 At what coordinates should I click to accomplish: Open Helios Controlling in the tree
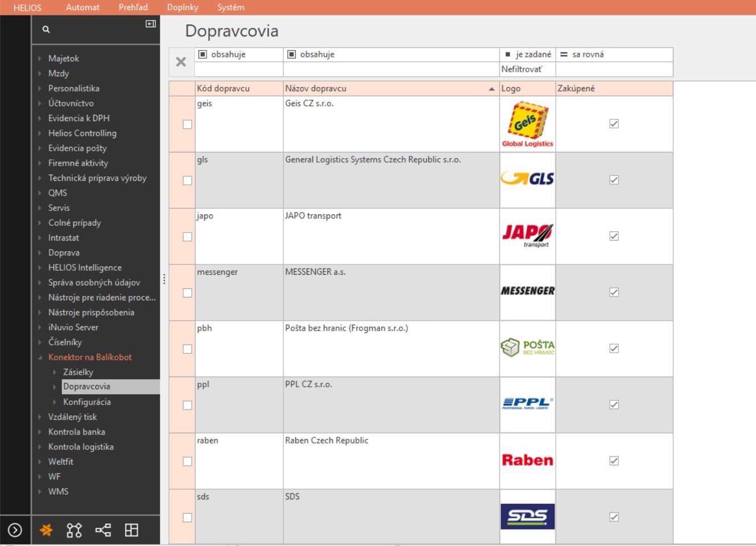click(x=82, y=133)
